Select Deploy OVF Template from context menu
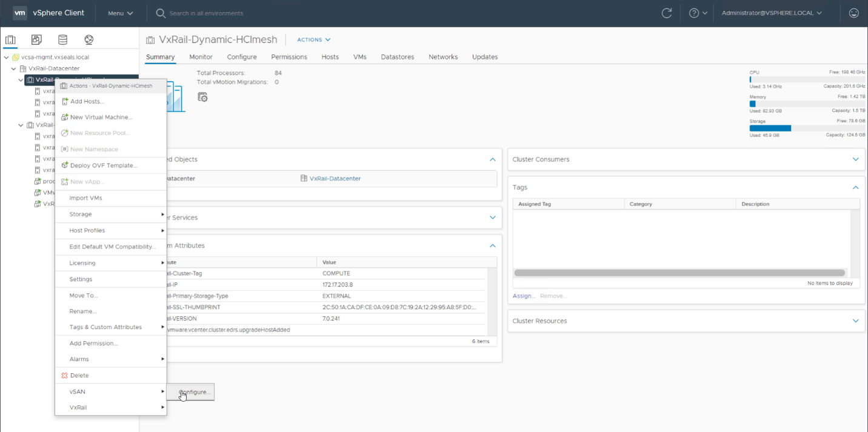Screen dimensions: 868x432 click(104, 165)
